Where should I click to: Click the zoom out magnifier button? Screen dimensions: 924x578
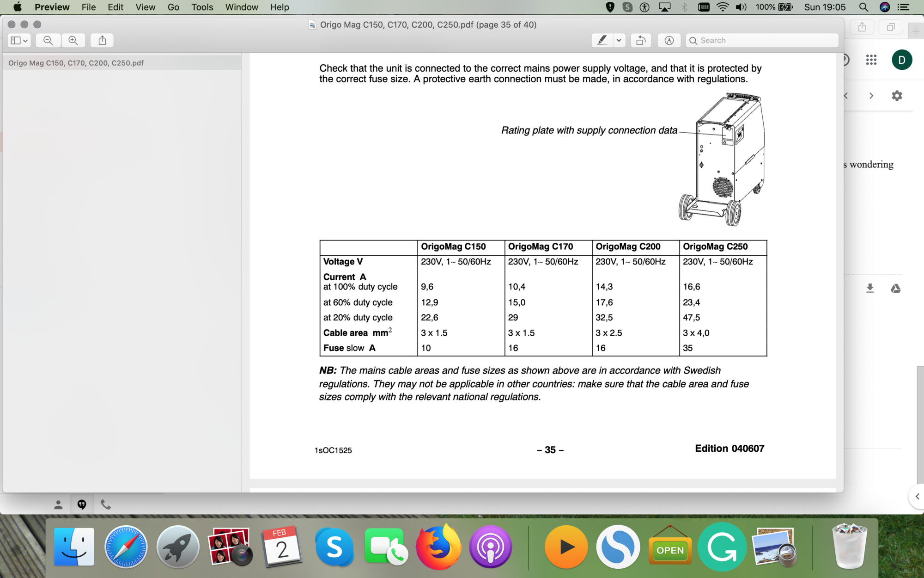(48, 40)
